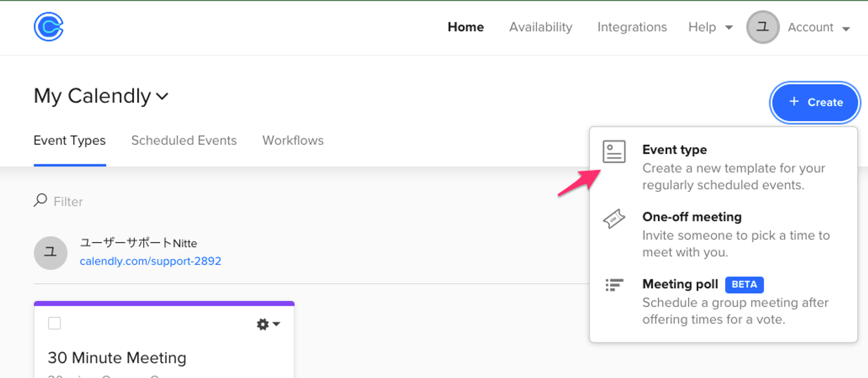
Task: Click the Event type template icon
Action: pyautogui.click(x=614, y=151)
